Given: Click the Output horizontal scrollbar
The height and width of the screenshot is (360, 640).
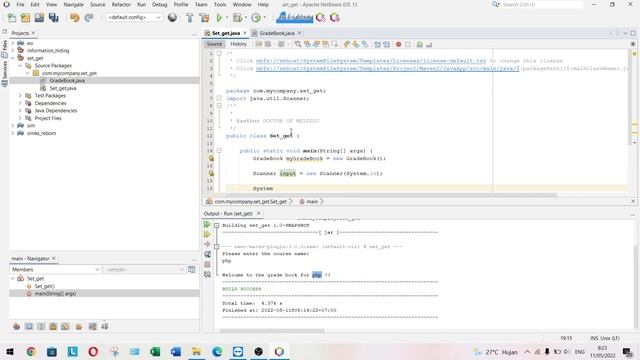Looking at the screenshot, I should tap(272, 331).
